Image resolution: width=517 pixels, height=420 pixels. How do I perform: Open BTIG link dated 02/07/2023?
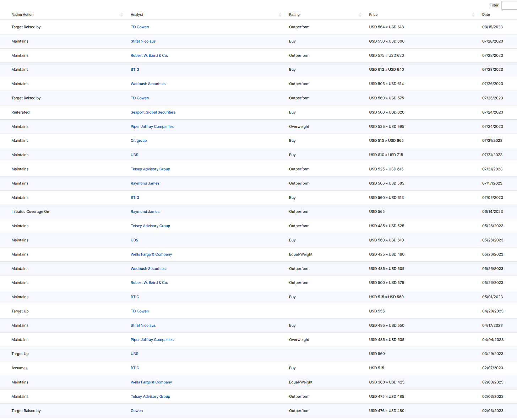click(x=135, y=368)
